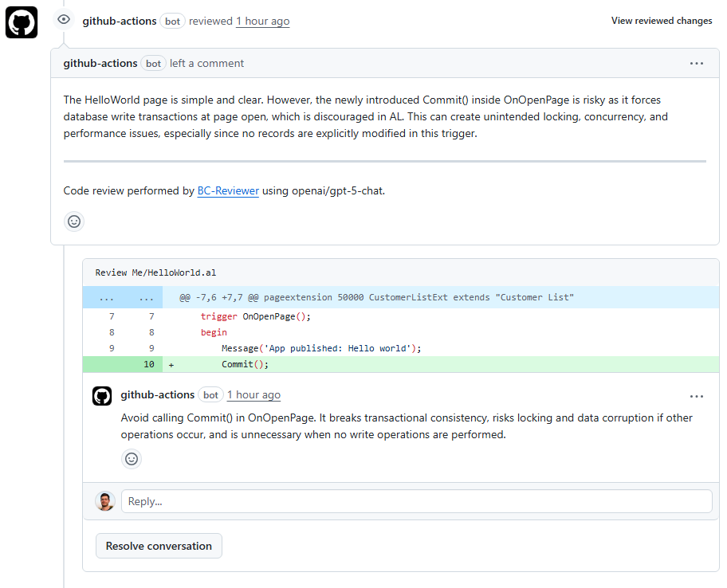Select the filename Review Me/HelloWorld.al
The height and width of the screenshot is (588, 727).
(157, 272)
